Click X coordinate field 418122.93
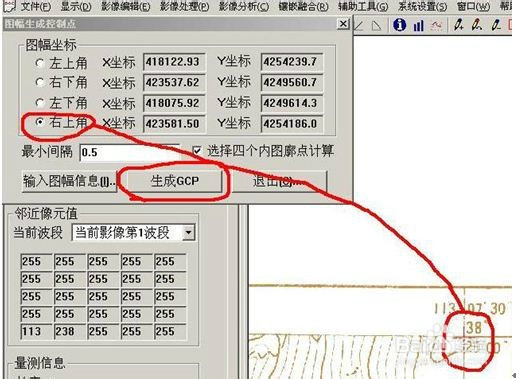 pos(174,62)
